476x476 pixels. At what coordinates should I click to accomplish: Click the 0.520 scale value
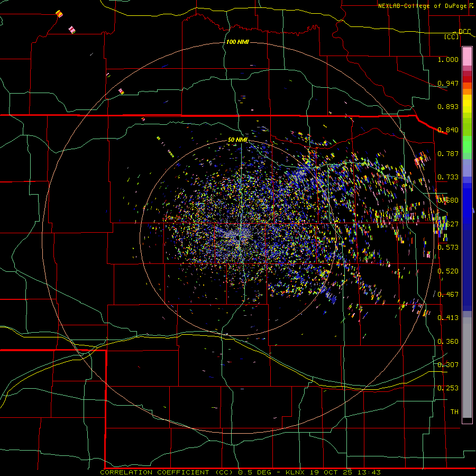click(x=448, y=271)
